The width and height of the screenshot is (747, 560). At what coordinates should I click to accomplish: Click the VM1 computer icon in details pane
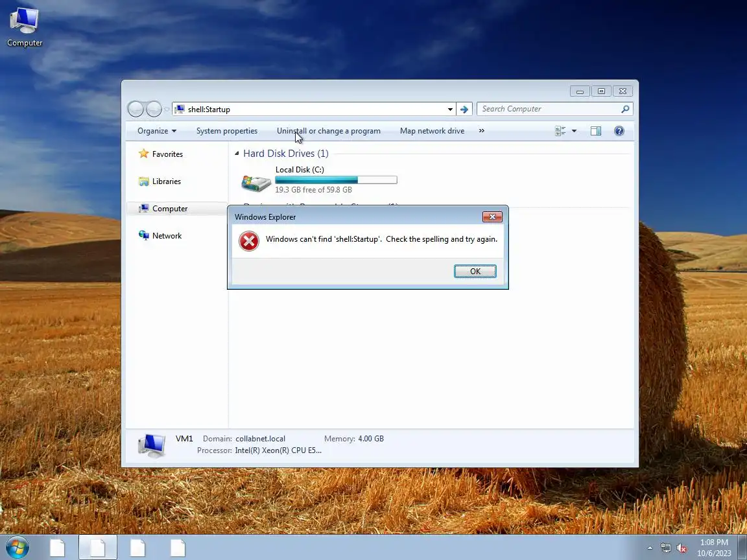point(152,445)
